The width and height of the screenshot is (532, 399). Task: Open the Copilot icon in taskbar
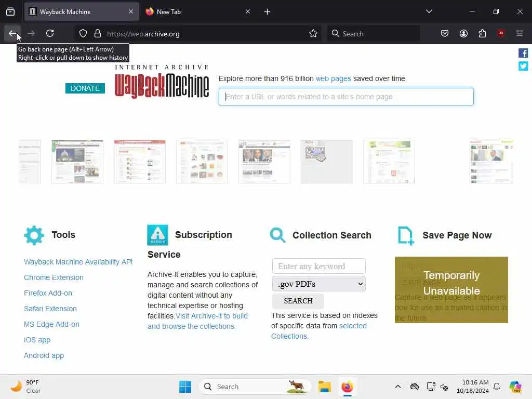coord(515,387)
